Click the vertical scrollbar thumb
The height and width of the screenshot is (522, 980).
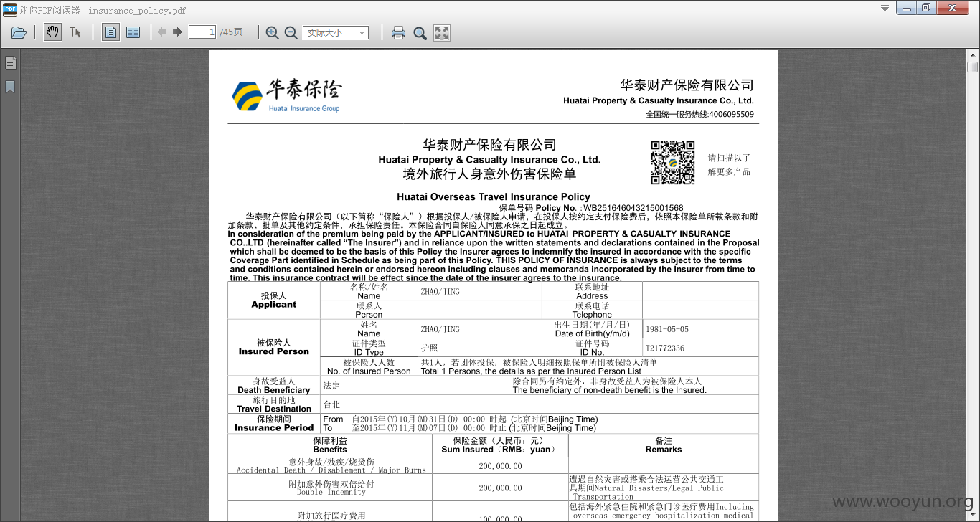click(x=973, y=67)
